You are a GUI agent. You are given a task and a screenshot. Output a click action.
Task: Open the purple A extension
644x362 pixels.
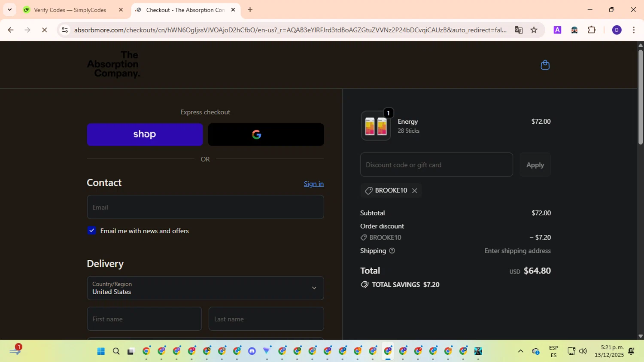[557, 30]
